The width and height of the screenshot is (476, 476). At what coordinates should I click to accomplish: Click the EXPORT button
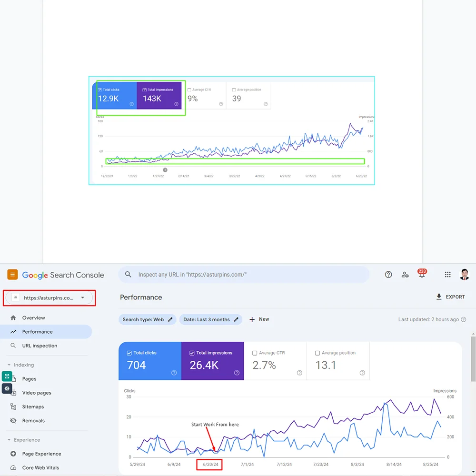[x=450, y=297]
